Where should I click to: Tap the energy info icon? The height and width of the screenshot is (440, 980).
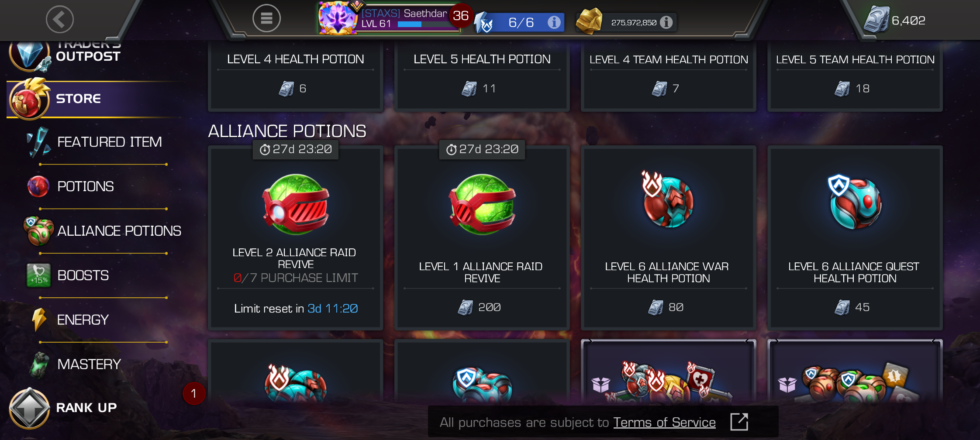pyautogui.click(x=554, y=22)
